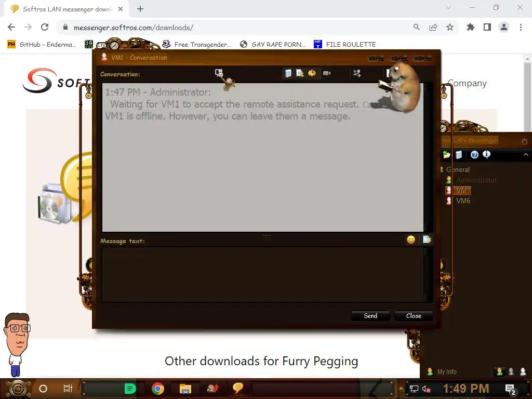Open File Explorer from taskbar
The image size is (532, 399).
point(185,389)
